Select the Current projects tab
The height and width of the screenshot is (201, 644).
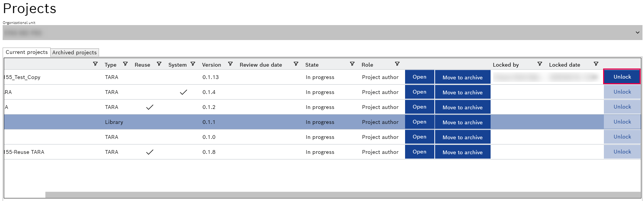[27, 52]
